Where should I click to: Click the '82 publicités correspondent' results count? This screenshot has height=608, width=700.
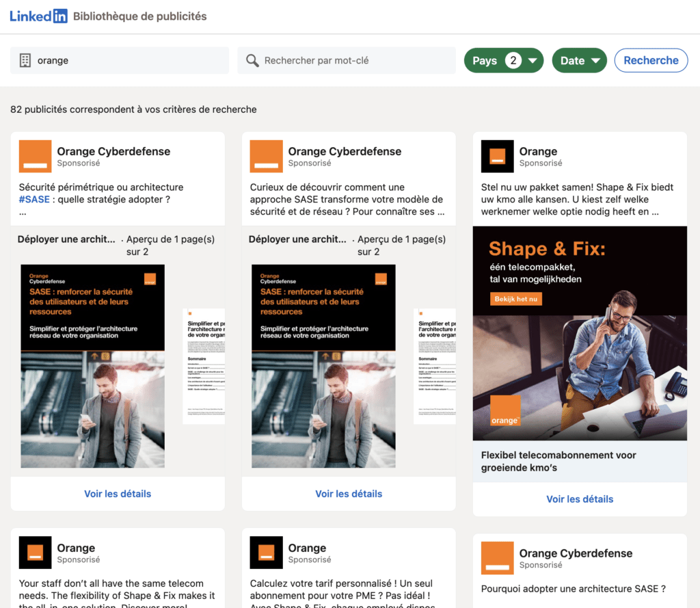[x=133, y=109]
